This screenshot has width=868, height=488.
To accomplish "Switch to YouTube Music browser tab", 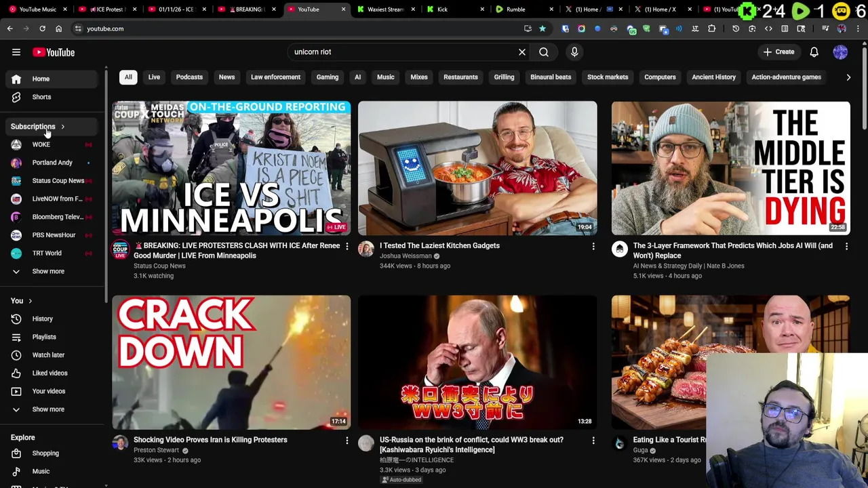I will [37, 9].
